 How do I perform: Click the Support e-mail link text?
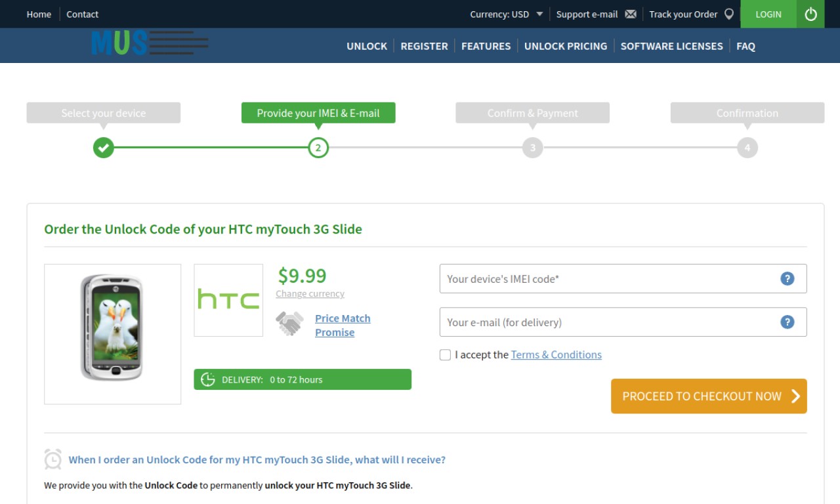tap(587, 14)
